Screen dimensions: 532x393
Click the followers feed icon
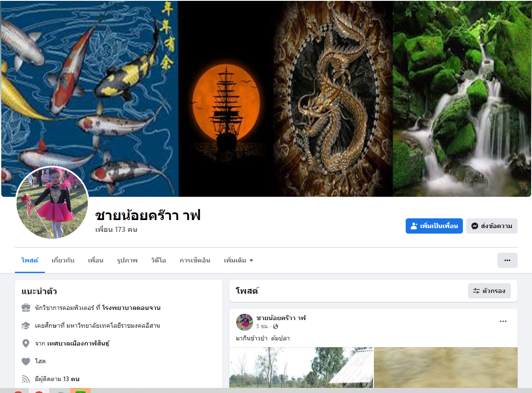(26, 379)
